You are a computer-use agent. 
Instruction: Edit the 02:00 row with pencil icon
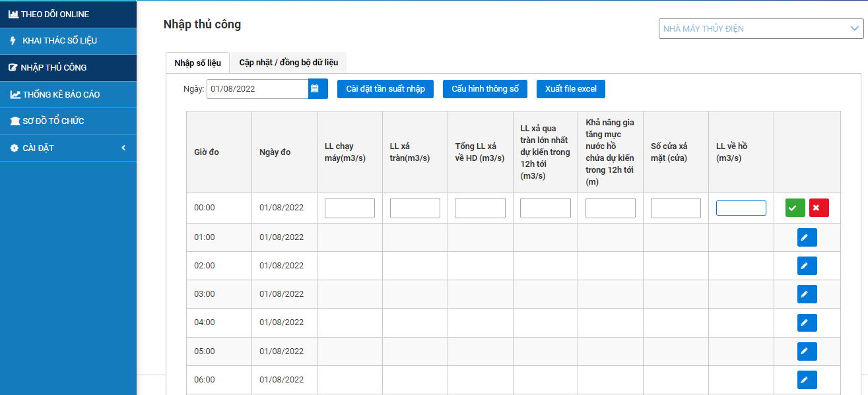coord(807,266)
